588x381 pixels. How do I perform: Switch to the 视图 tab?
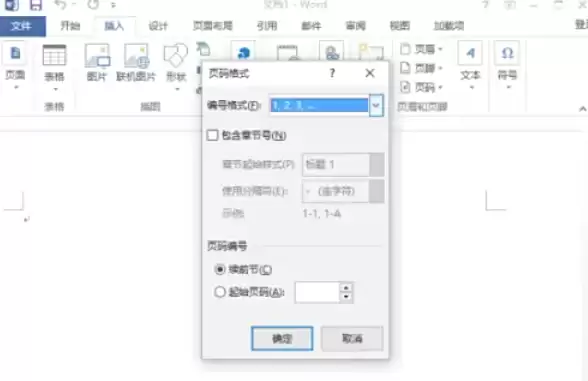(x=400, y=26)
